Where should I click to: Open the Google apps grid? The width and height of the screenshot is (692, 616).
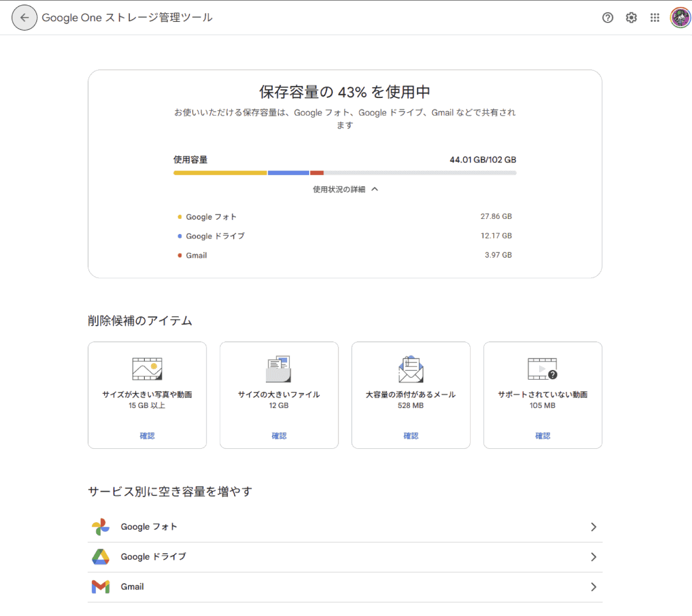pos(655,18)
